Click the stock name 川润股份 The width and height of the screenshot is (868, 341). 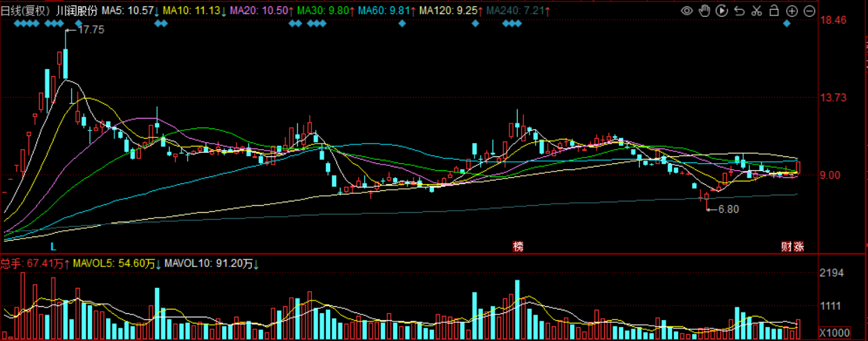(77, 11)
